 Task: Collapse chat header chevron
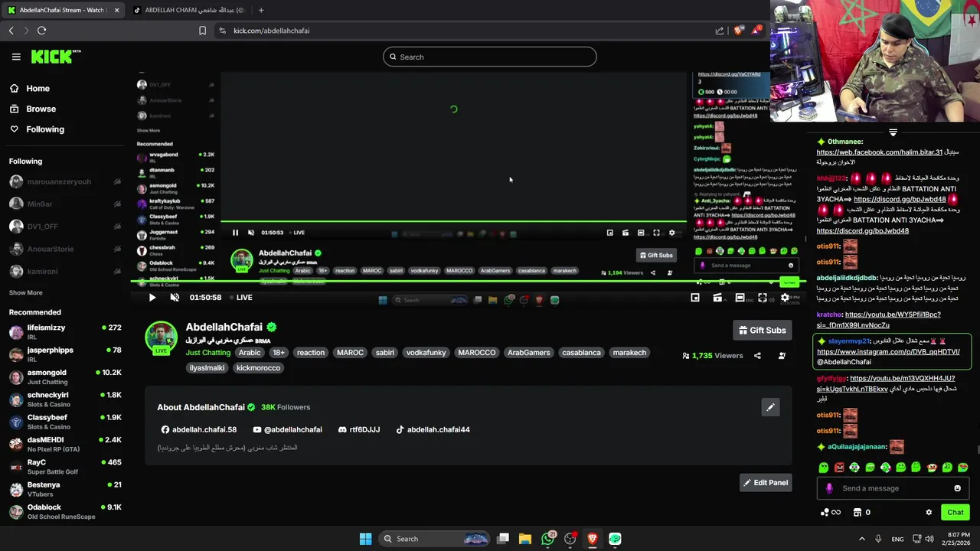tap(893, 132)
